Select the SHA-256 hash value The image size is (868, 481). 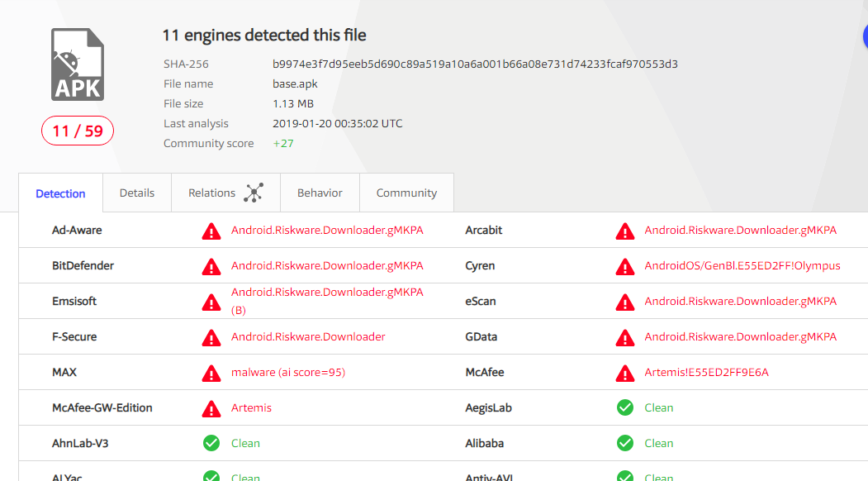pos(475,64)
